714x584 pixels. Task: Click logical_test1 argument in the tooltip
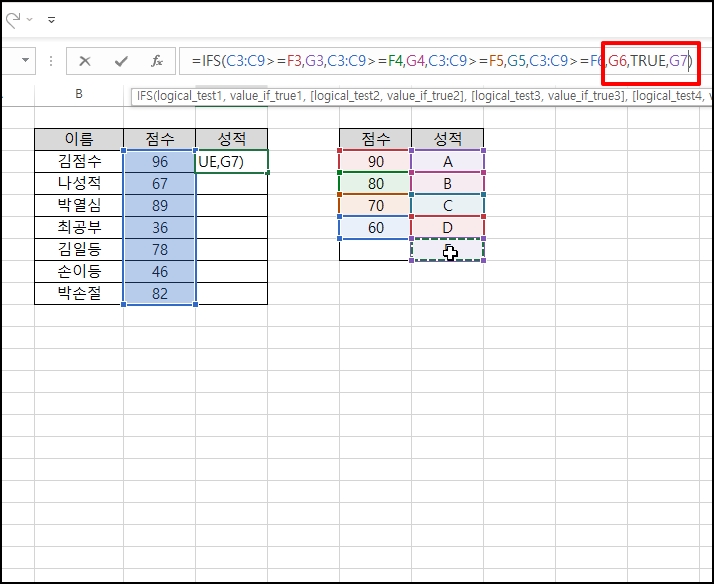coord(189,96)
